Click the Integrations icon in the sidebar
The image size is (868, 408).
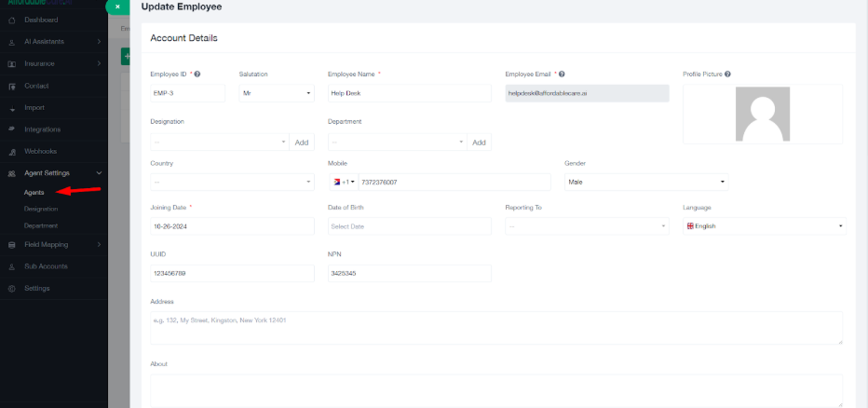(x=11, y=129)
